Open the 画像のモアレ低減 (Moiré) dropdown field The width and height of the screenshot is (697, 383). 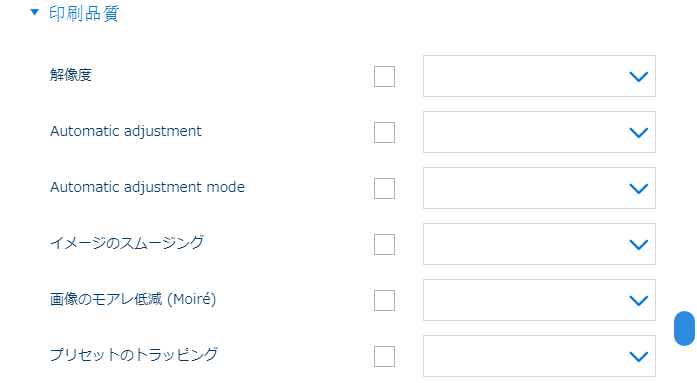coord(539,300)
